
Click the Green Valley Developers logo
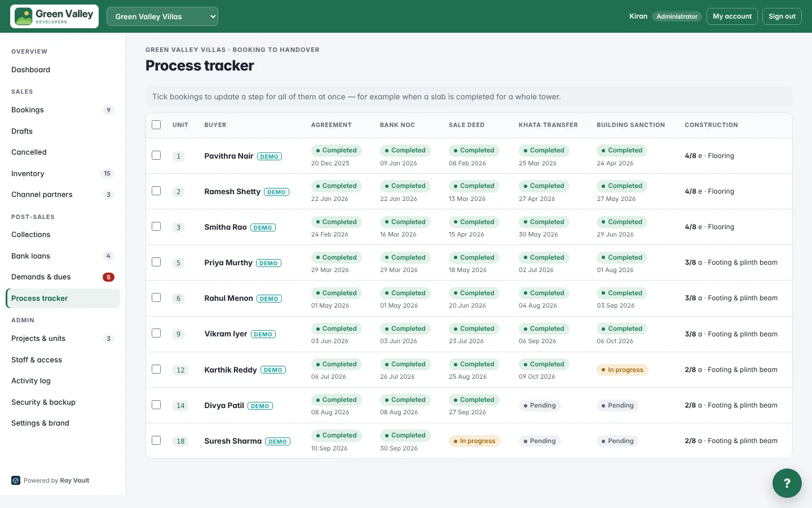click(x=54, y=16)
